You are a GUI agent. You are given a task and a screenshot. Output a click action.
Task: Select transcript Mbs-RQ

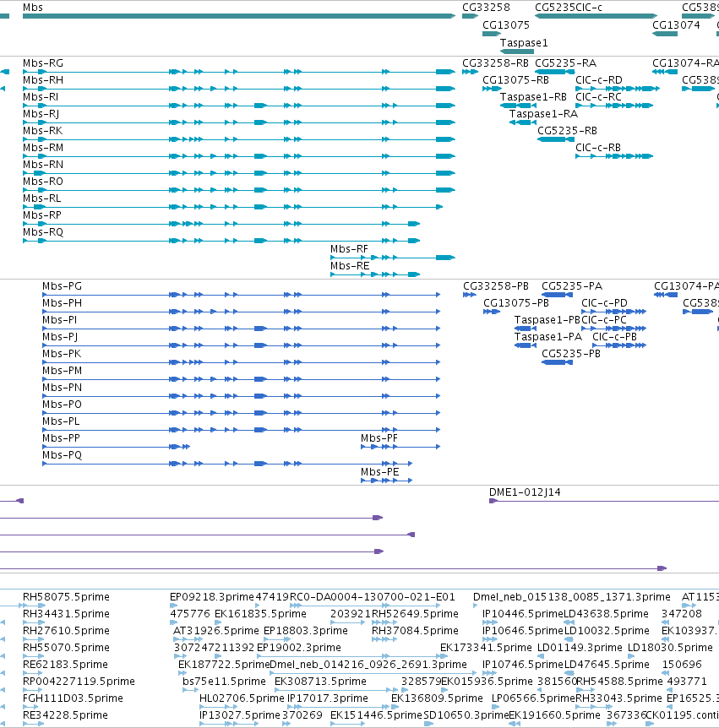(x=43, y=232)
